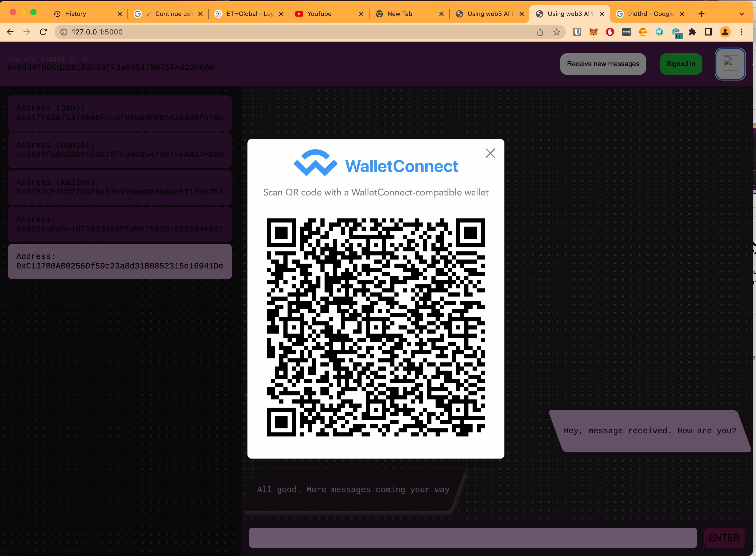This screenshot has width=756, height=556.
Task: Open the profile image button at top right
Action: coord(730,64)
